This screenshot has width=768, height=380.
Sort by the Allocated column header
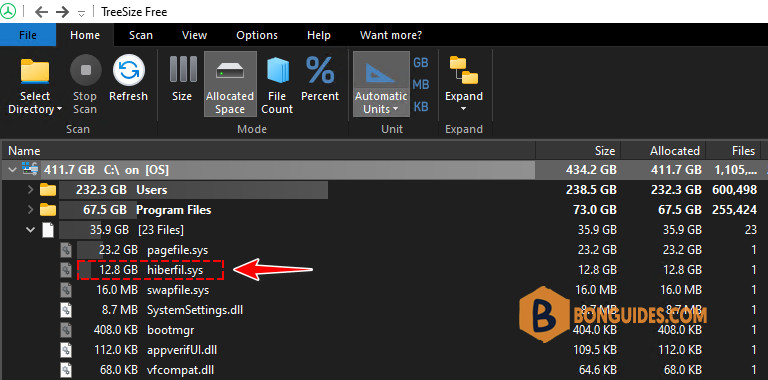(x=663, y=151)
